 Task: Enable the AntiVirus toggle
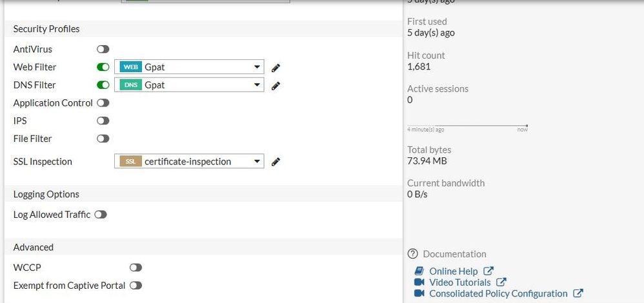tap(103, 49)
